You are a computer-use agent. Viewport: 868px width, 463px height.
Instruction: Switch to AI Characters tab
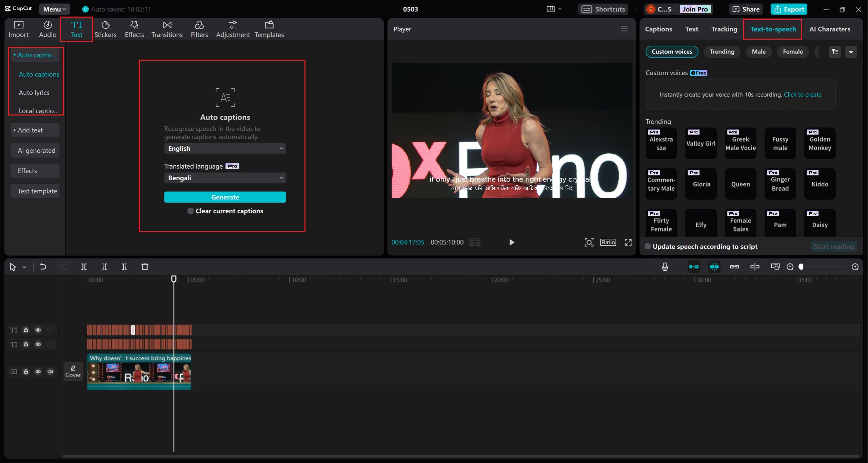[x=830, y=29]
